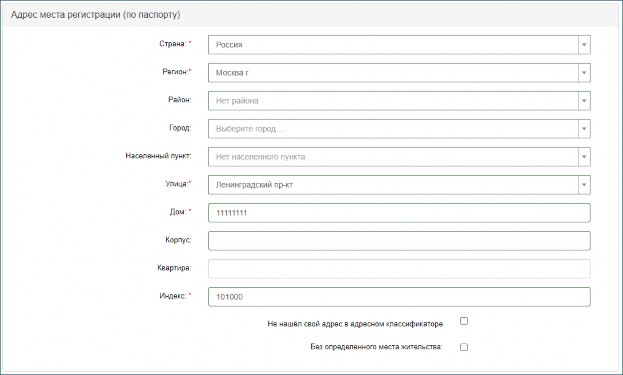
Task: Click the arrow of the Населенный пункт combo box
Action: 584,157
